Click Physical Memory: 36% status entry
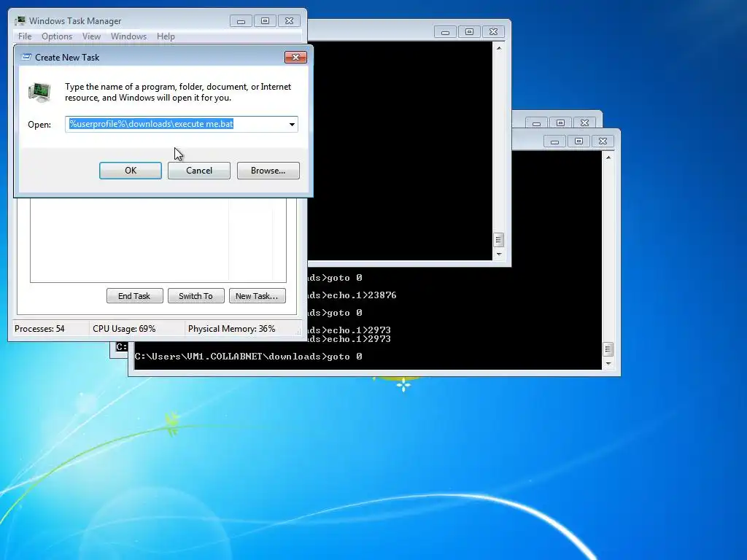The width and height of the screenshot is (747, 560). click(x=231, y=329)
